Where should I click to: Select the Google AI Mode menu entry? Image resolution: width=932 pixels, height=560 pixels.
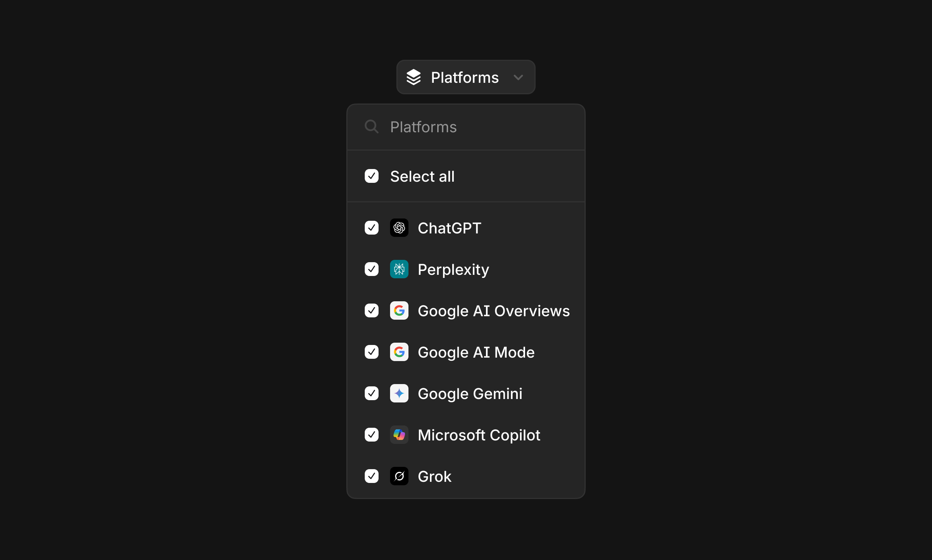coord(476,352)
